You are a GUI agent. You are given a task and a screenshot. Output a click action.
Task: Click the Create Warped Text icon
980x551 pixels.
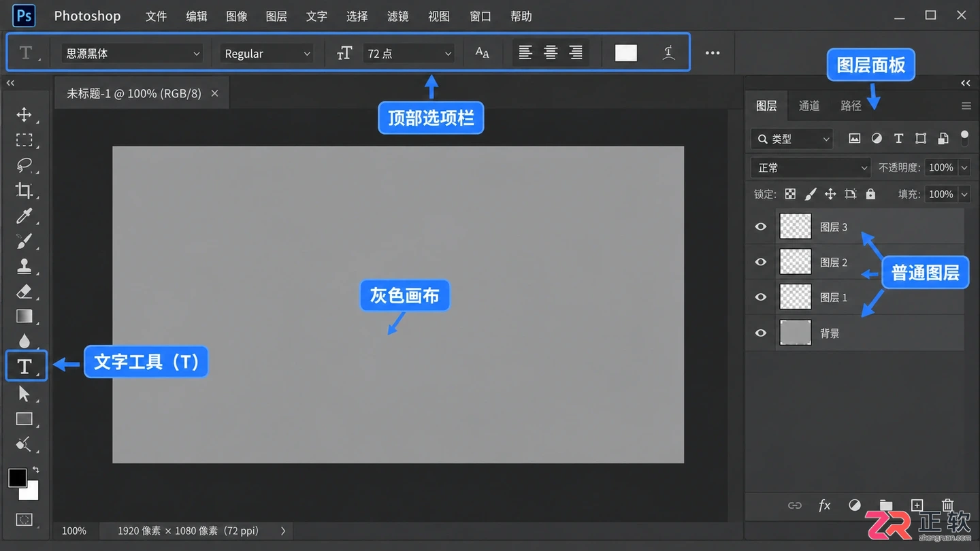(x=669, y=53)
